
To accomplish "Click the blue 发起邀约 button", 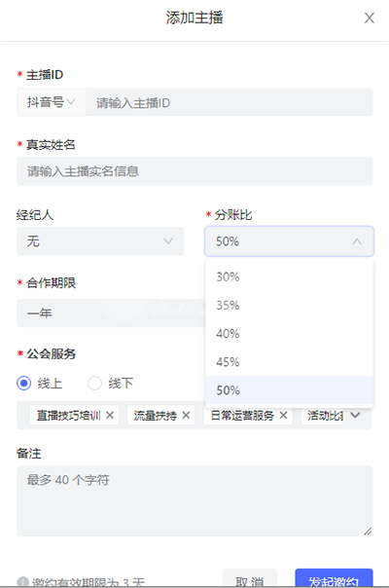I will click(334, 578).
